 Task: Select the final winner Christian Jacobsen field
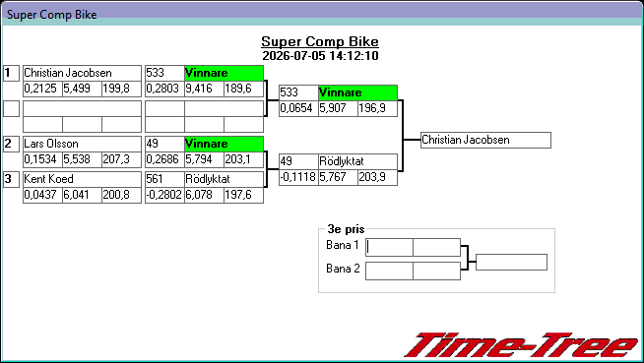tap(485, 140)
